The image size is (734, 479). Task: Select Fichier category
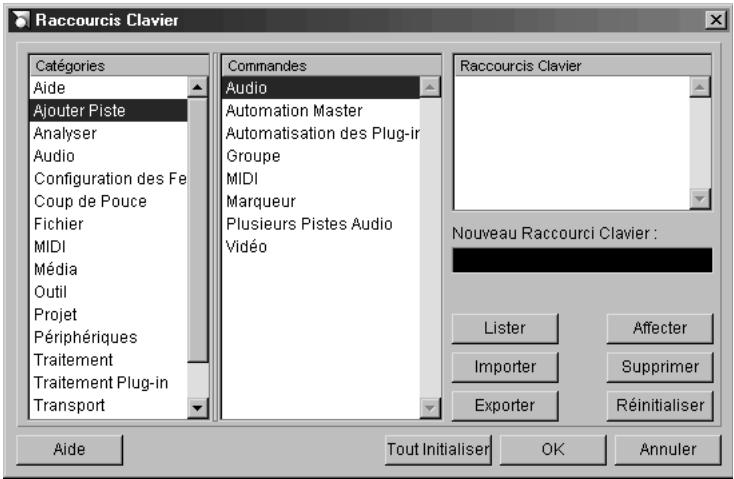coord(109,224)
